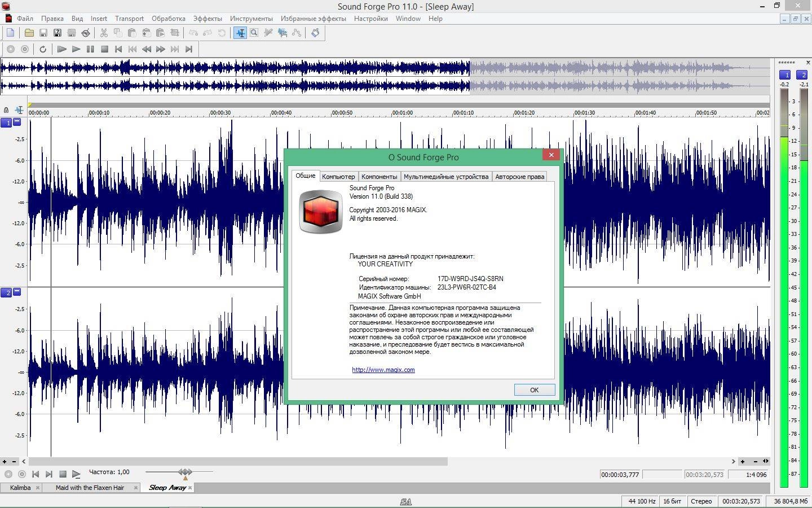Open the Transport menu
The width and height of the screenshot is (812, 508).
(x=129, y=19)
